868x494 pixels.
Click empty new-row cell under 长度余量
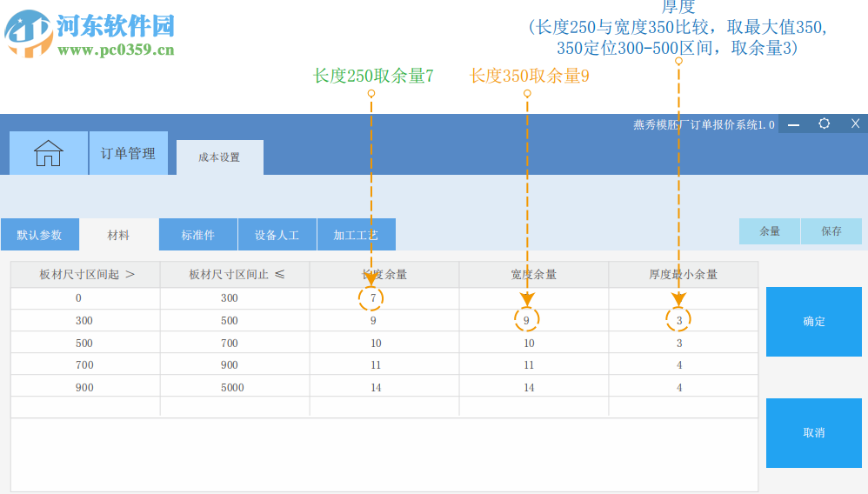coord(384,406)
